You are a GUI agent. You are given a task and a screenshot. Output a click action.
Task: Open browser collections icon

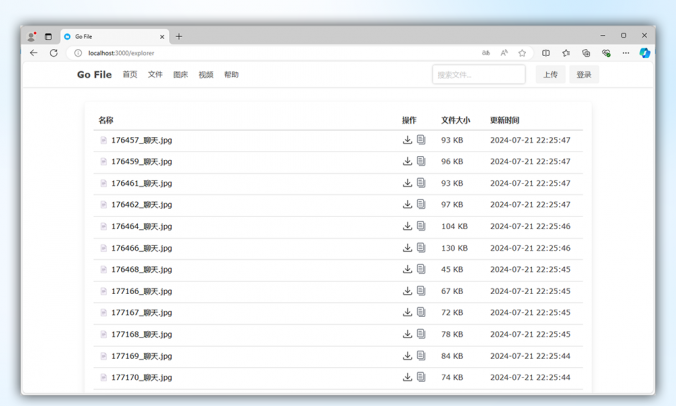[586, 53]
